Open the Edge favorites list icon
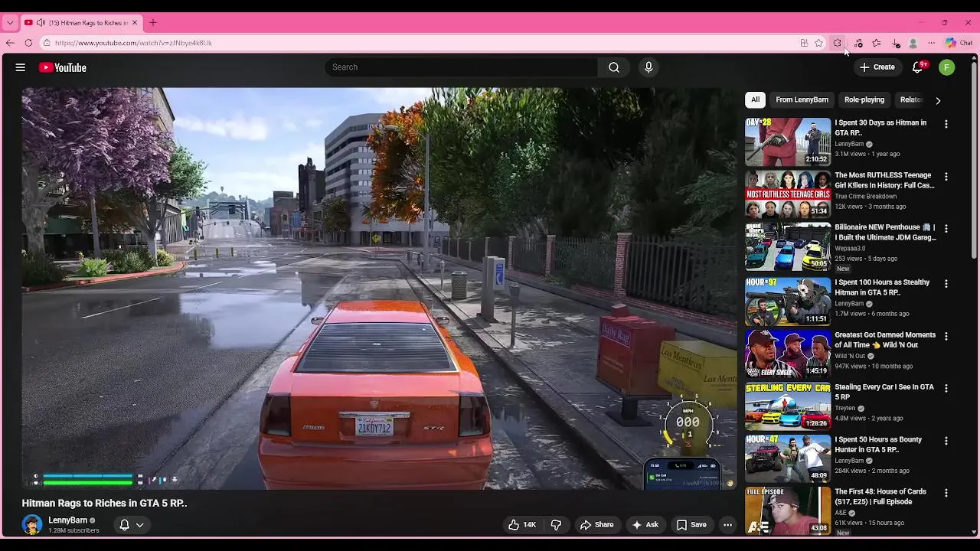 (877, 43)
